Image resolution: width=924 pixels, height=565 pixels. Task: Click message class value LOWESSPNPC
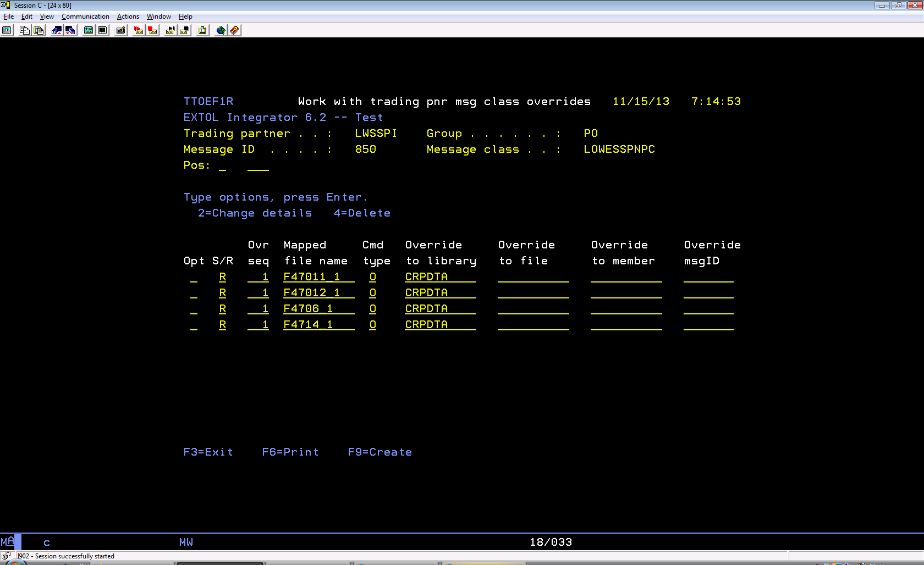point(619,149)
